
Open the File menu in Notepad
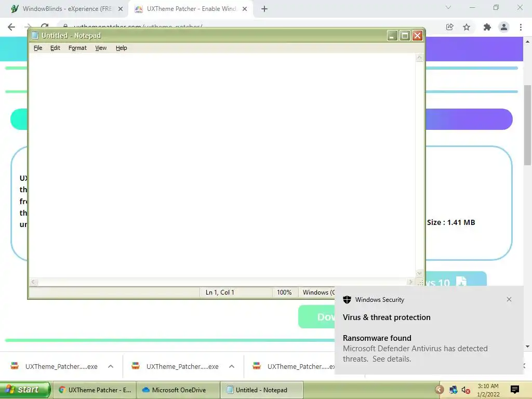pyautogui.click(x=38, y=48)
